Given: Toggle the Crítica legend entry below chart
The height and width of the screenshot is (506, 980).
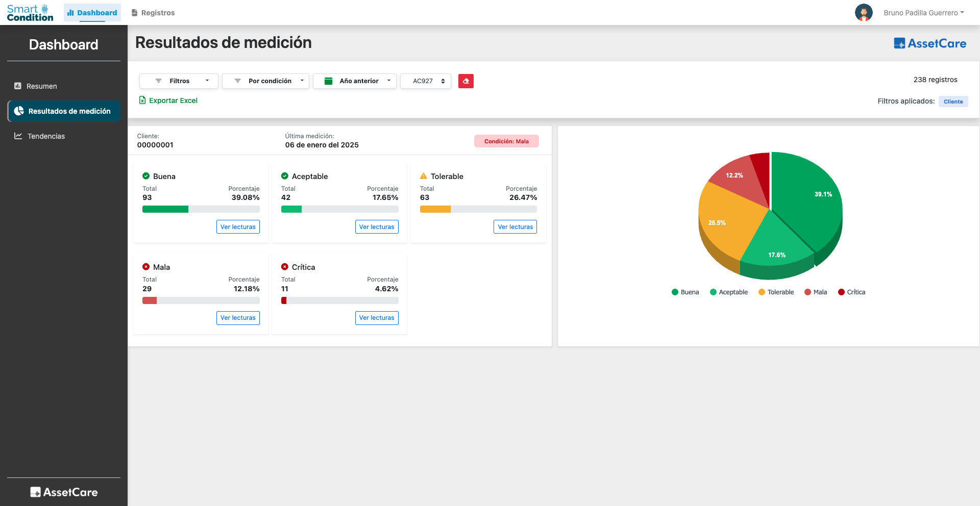Looking at the screenshot, I should pos(851,292).
